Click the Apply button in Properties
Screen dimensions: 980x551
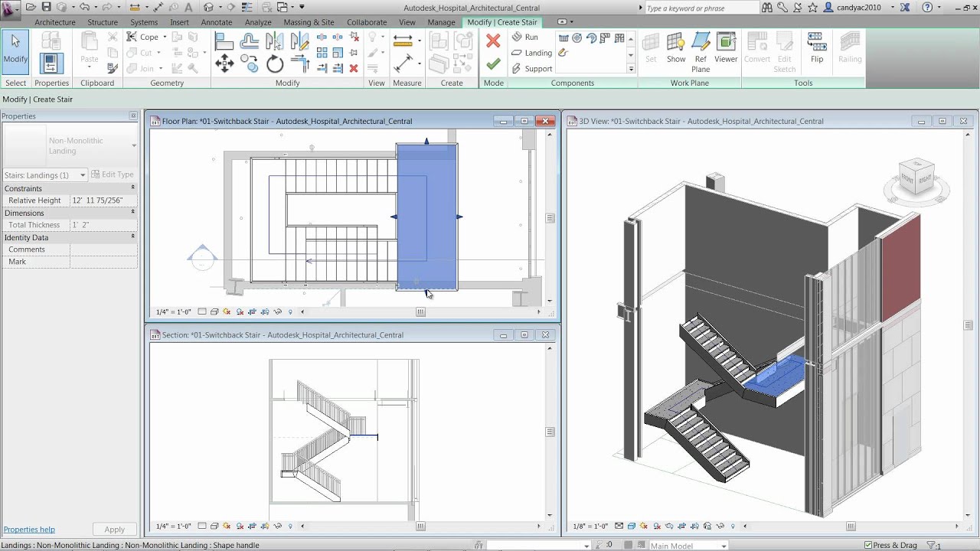point(114,530)
